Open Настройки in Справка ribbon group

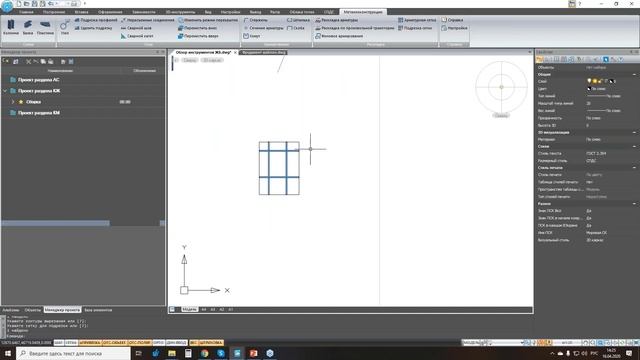pos(454,28)
